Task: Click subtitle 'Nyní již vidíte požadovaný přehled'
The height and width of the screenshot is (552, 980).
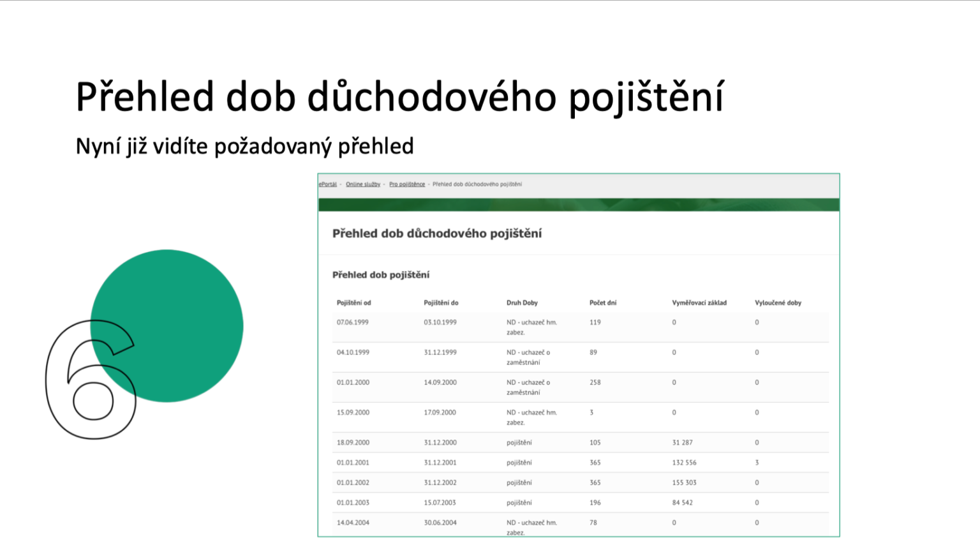Action: click(244, 146)
